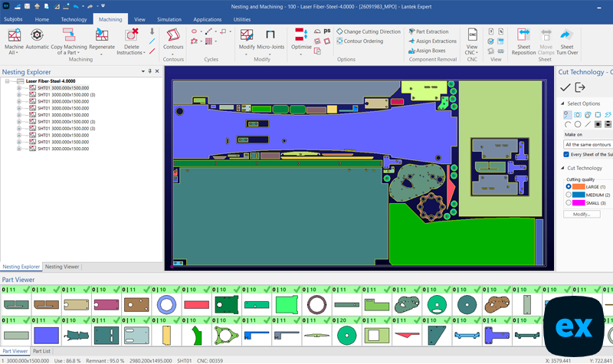Open Machine All dropdown arrow
The image size is (613, 364).
point(17,53)
